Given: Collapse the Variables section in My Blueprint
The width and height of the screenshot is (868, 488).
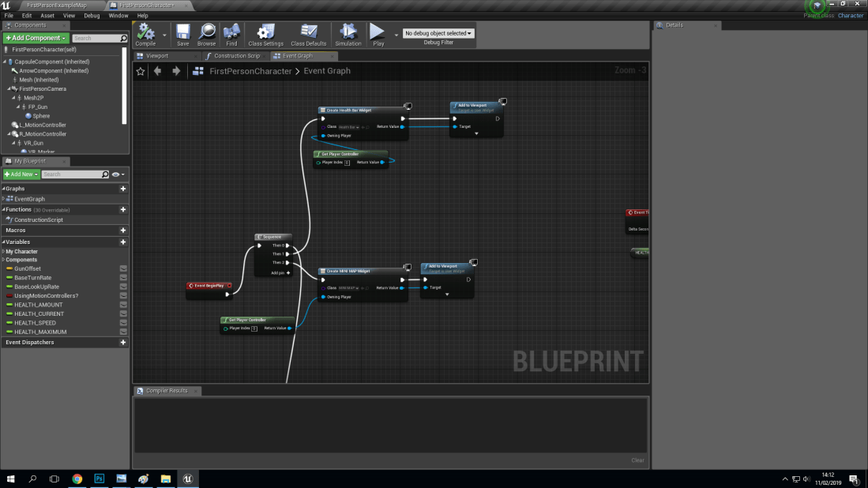Looking at the screenshot, I should coord(5,242).
